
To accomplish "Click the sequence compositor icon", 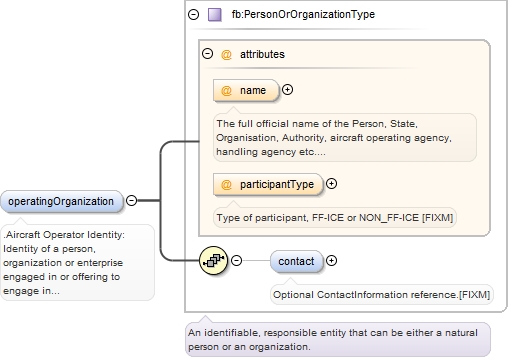I will pos(213,260).
